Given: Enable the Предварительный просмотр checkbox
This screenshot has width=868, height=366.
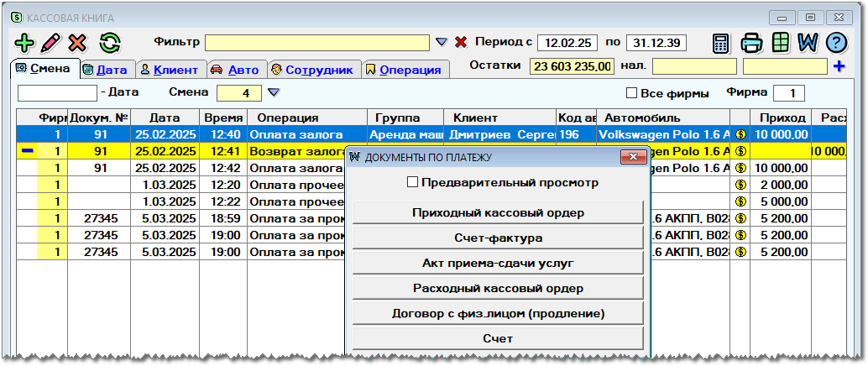Looking at the screenshot, I should (x=412, y=182).
